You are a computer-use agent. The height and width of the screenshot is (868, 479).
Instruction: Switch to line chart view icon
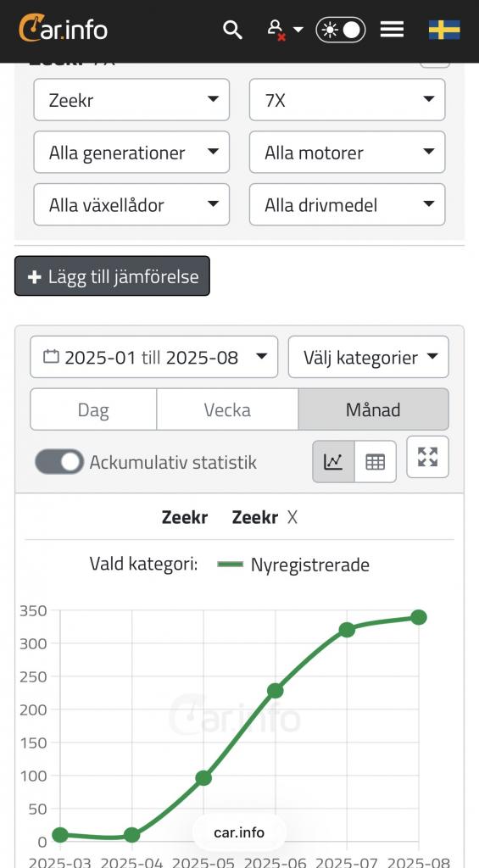(x=333, y=461)
